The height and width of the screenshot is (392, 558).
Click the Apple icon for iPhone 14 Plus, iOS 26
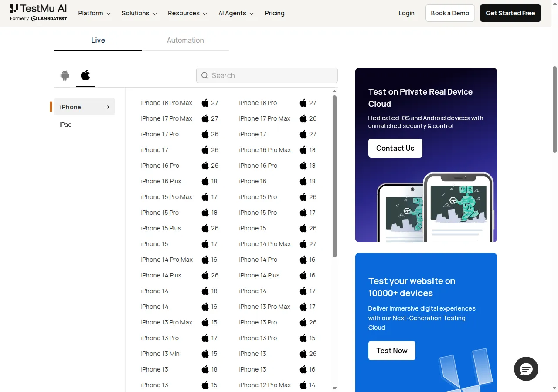click(x=205, y=275)
